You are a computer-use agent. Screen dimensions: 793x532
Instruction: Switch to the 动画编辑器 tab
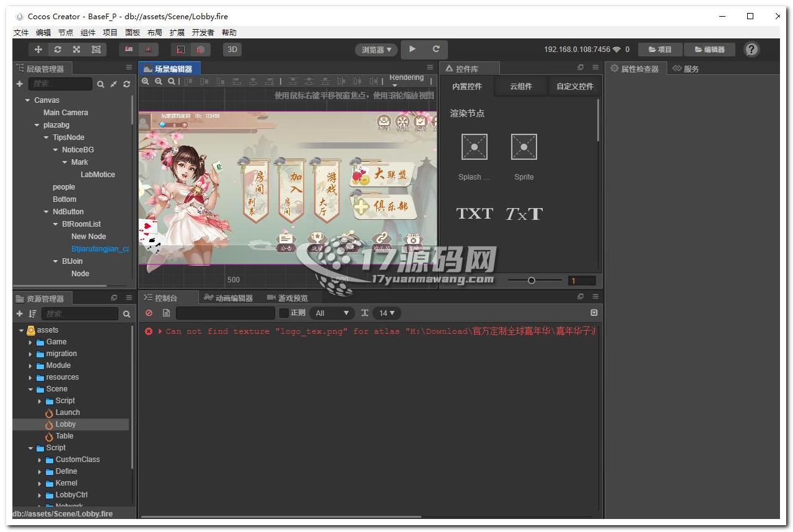(x=229, y=298)
